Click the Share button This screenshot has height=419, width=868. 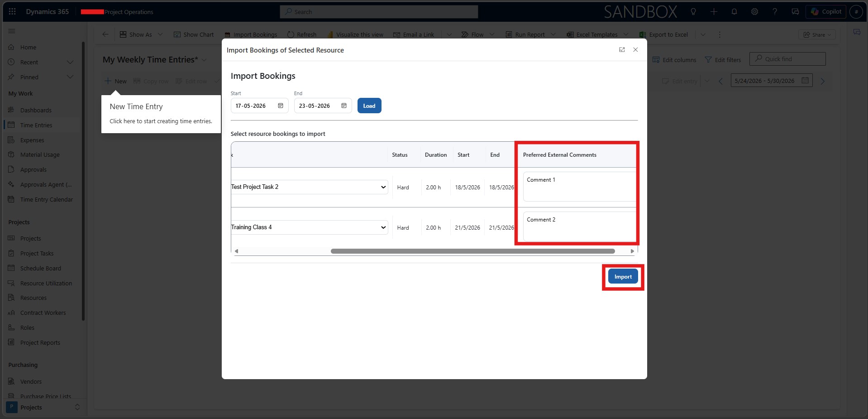pos(817,35)
